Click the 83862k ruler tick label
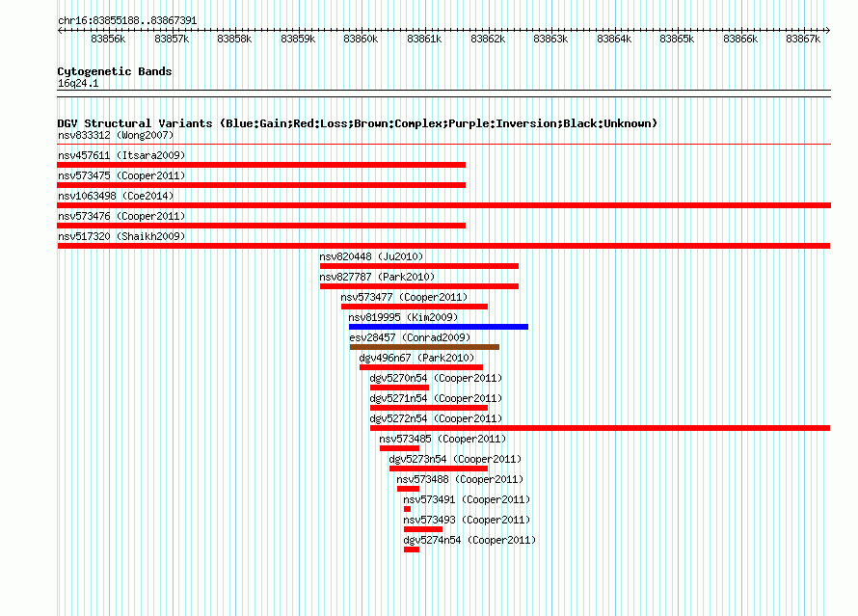 tap(488, 39)
